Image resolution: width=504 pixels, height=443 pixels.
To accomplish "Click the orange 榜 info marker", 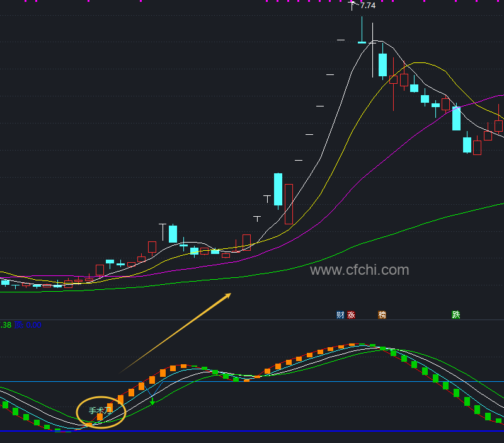I will pos(382,314).
